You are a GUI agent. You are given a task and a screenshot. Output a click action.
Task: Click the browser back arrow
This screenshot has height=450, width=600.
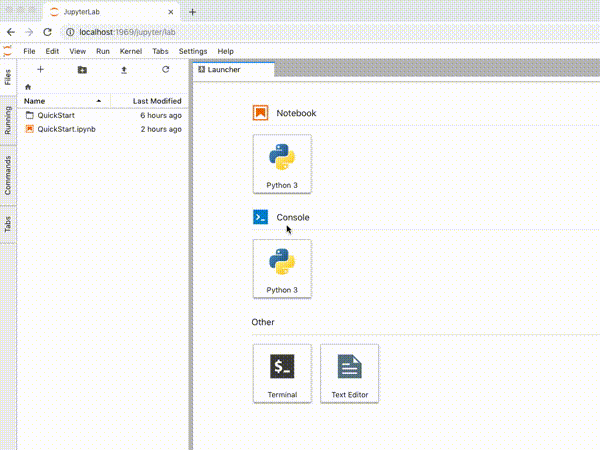(x=11, y=32)
